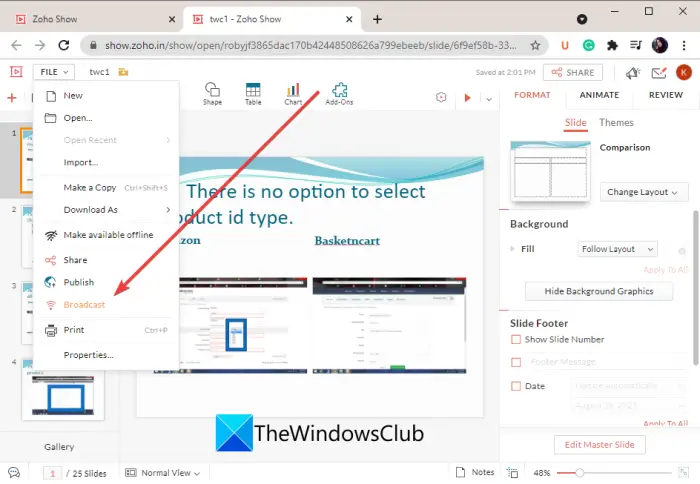The image size is (700, 484).
Task: Click the Grammarly extension icon
Action: click(x=588, y=45)
